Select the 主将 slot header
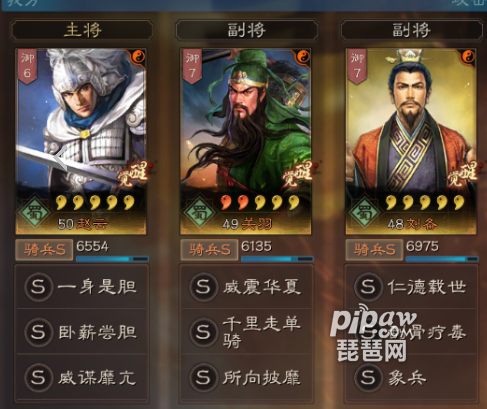The height and width of the screenshot is (409, 487). point(82,30)
